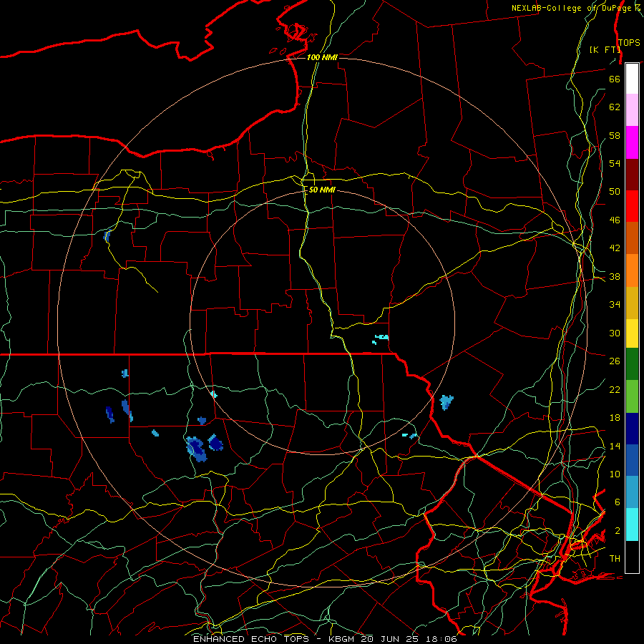The image size is (644, 644).
Task: Click the light green legend swatch
Action: (632, 396)
